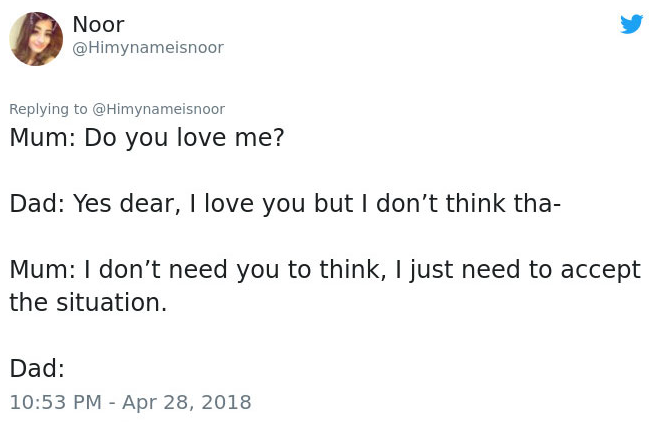Image resolution: width=658 pixels, height=422 pixels.
Task: Click the second "Mum:" speaker label
Action: coord(43,269)
